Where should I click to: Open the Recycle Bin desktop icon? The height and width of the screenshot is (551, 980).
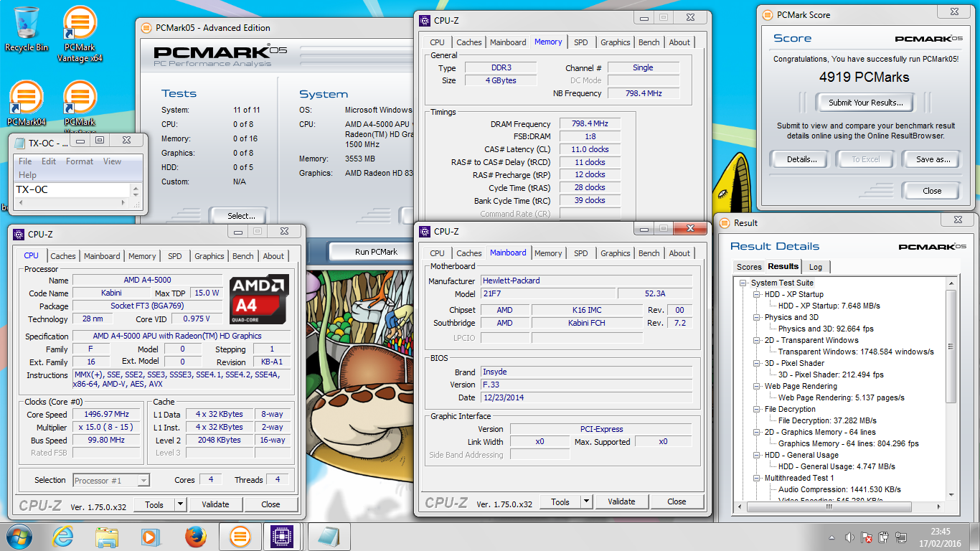27,29
